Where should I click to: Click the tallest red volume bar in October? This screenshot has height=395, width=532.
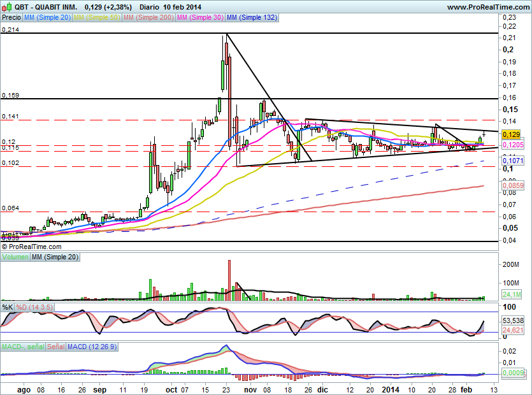pos(229,280)
